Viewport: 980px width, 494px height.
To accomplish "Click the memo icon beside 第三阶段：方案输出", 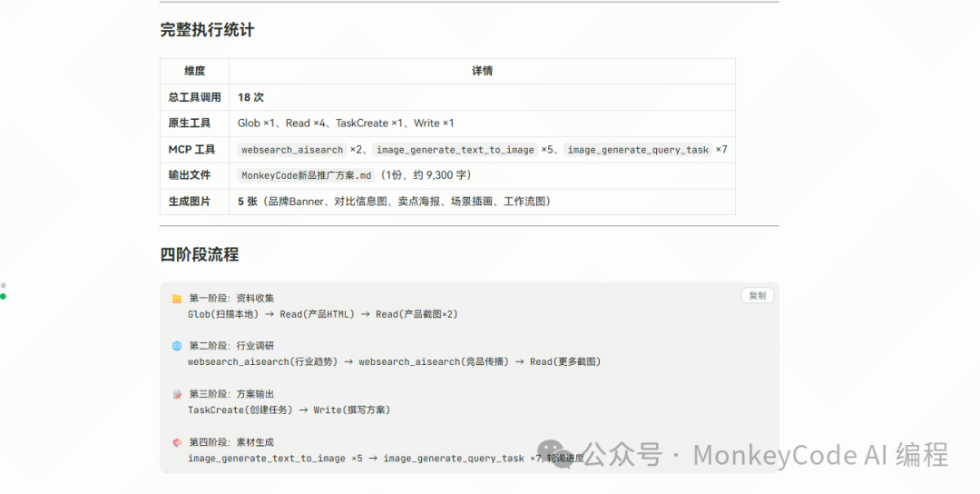I will point(177,394).
